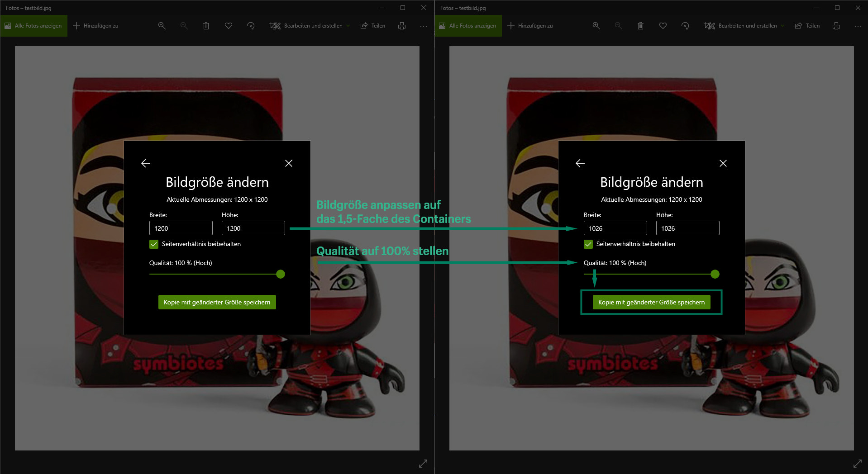
Task: Save resized copy with width 1026
Action: 651,302
